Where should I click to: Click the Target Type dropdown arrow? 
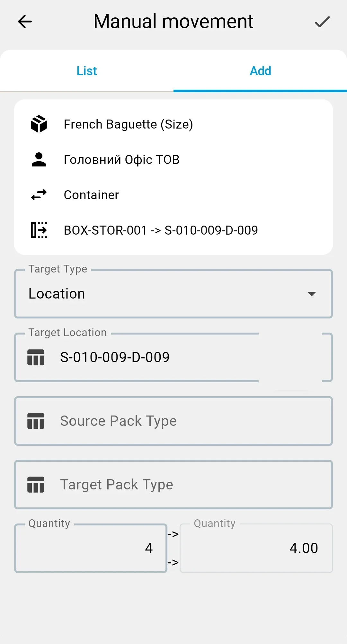click(311, 294)
